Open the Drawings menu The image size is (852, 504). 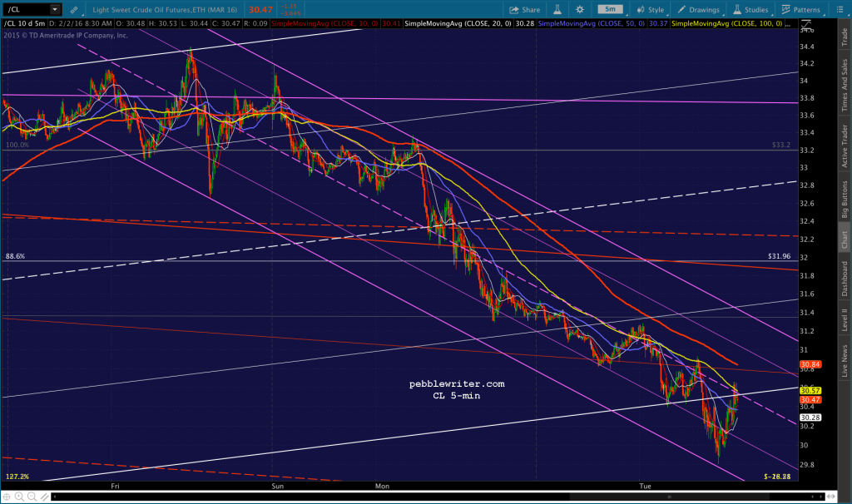(699, 10)
